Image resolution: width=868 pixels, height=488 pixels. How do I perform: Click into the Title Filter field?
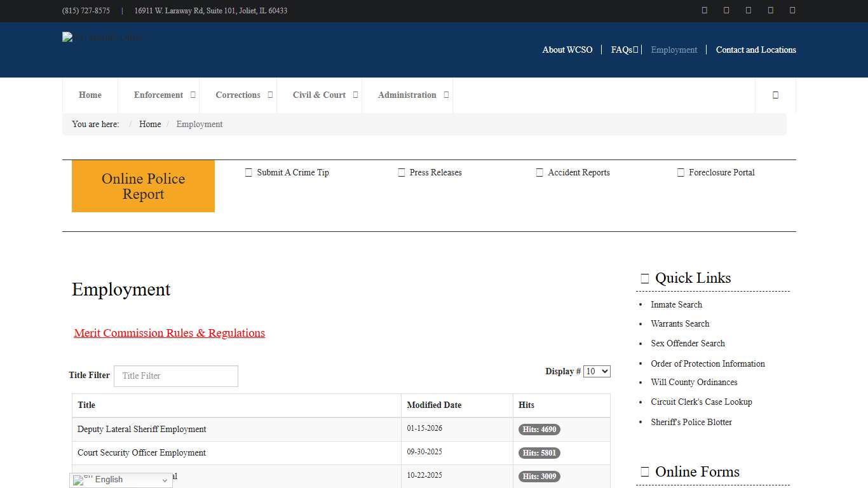[175, 376]
